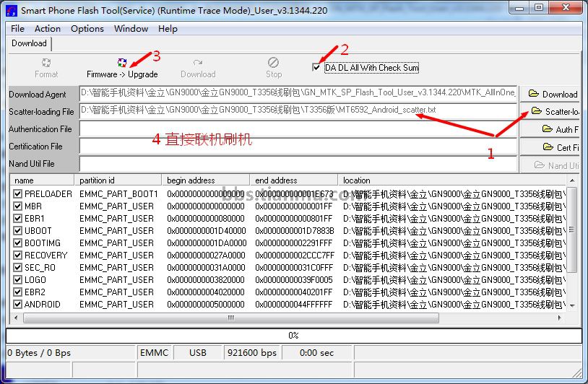Uncheck the EBR2 partition checkbox

tap(17, 292)
